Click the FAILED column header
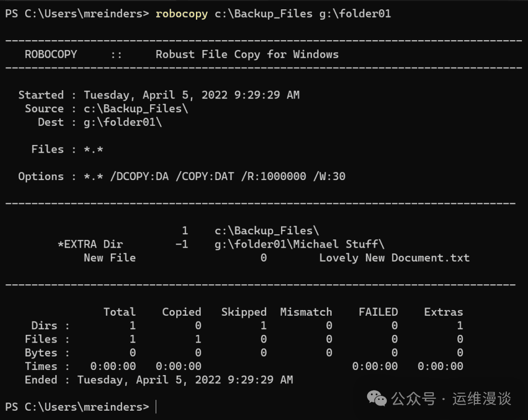 click(378, 312)
